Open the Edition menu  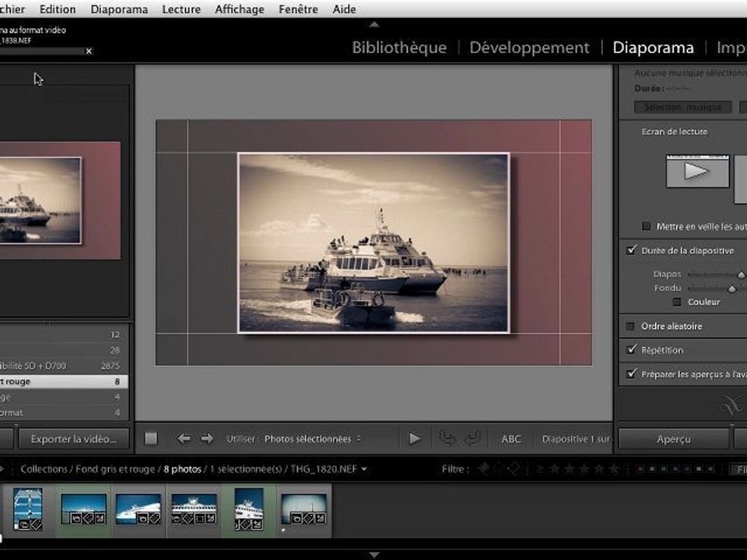pyautogui.click(x=58, y=9)
